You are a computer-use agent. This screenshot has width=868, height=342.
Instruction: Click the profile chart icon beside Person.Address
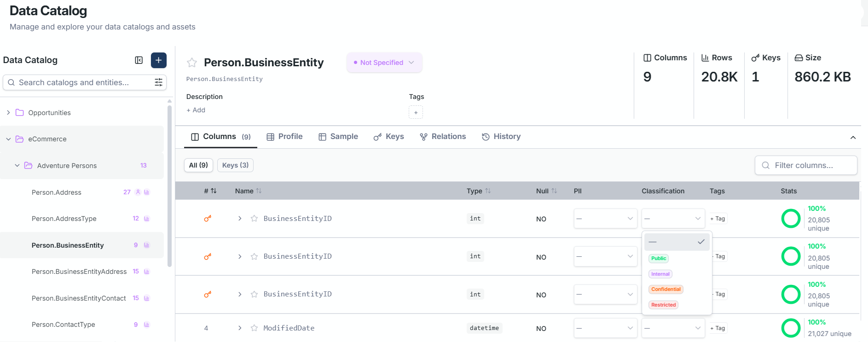tap(147, 192)
